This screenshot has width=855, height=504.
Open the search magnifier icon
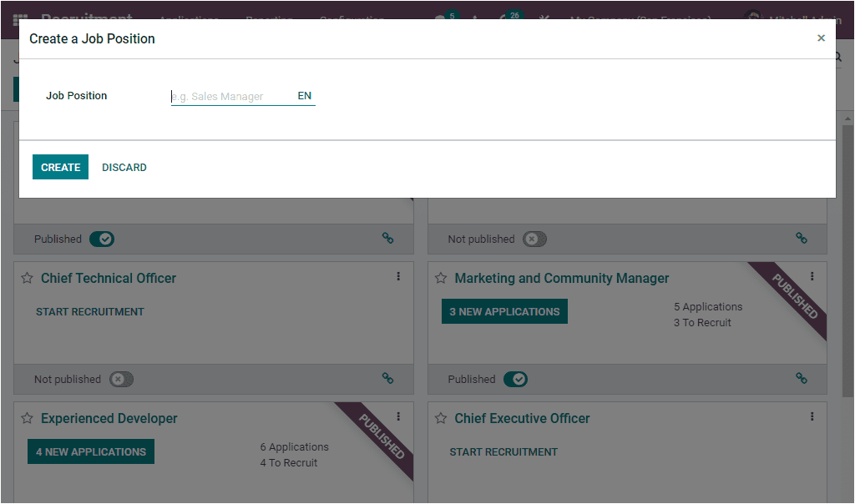click(836, 56)
